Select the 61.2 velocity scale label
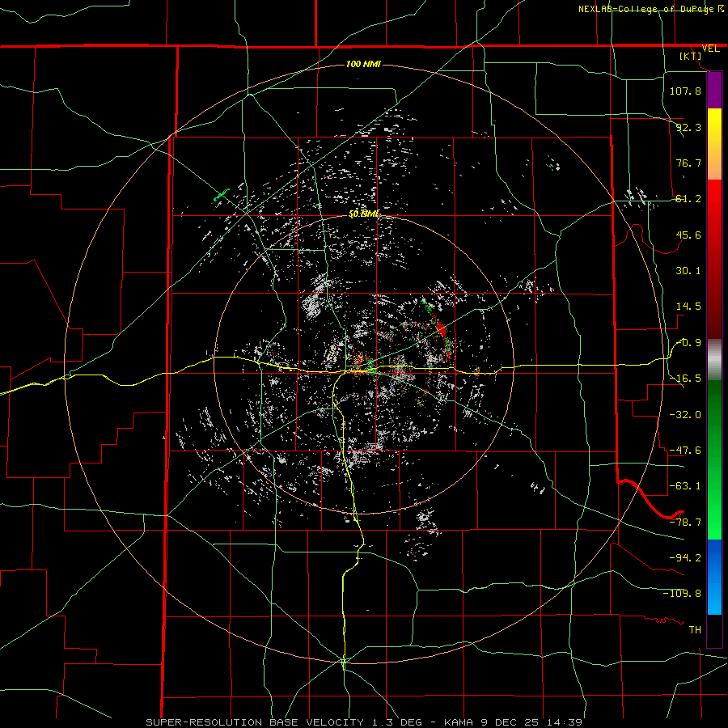 coord(688,199)
